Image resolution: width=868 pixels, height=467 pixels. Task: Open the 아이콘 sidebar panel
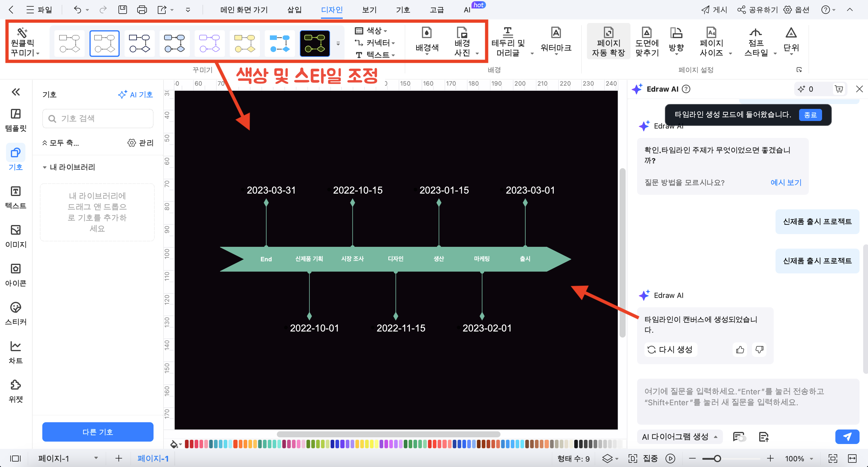pos(15,275)
